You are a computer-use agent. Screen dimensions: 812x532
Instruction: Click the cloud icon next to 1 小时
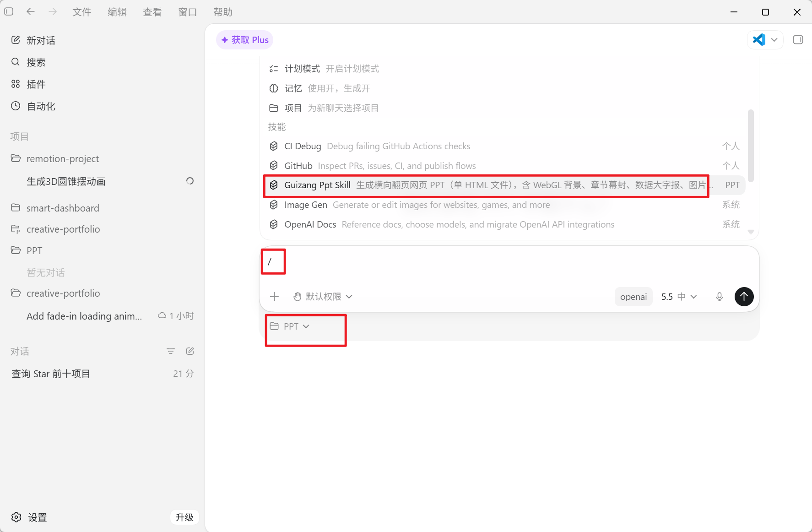point(162,315)
